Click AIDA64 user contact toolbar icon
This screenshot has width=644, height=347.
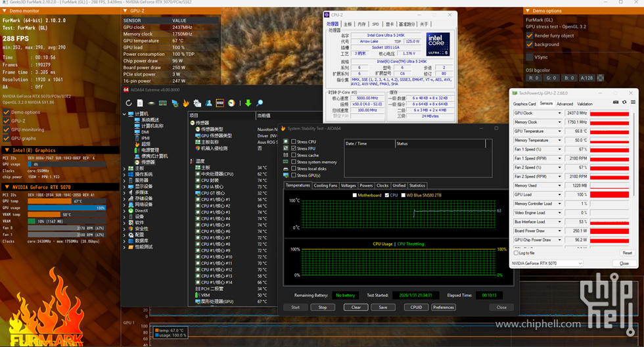coord(209,103)
